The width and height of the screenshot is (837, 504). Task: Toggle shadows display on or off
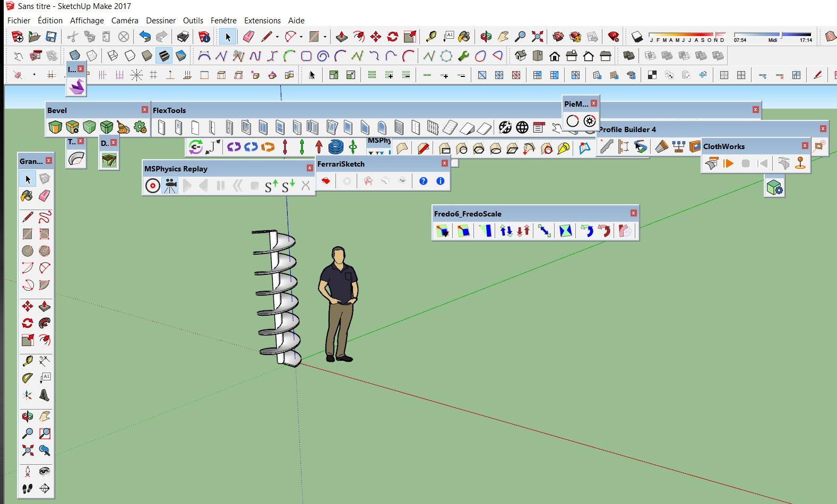[637, 37]
